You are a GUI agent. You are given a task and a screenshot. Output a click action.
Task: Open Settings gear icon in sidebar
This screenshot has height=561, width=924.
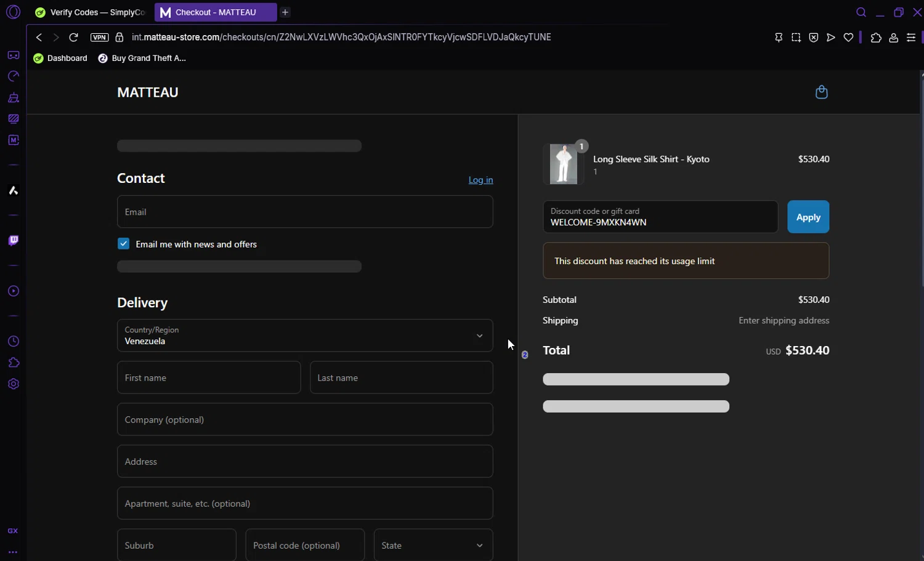(x=13, y=384)
